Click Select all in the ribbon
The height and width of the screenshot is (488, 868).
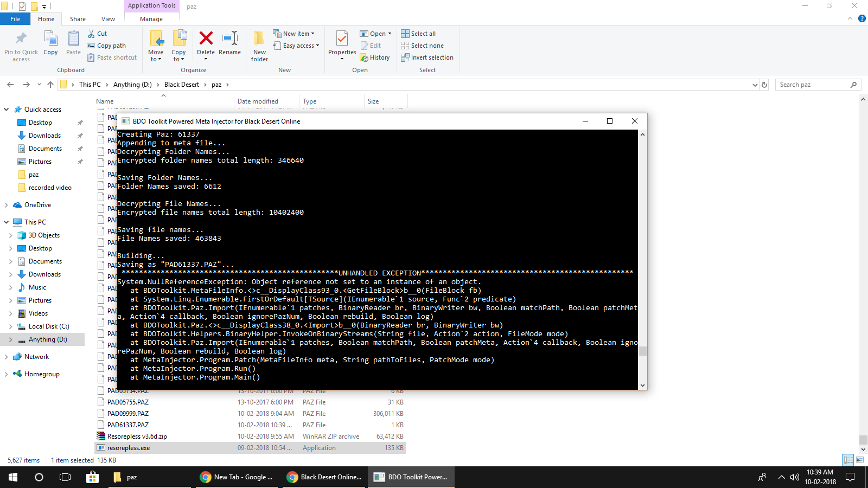(418, 34)
